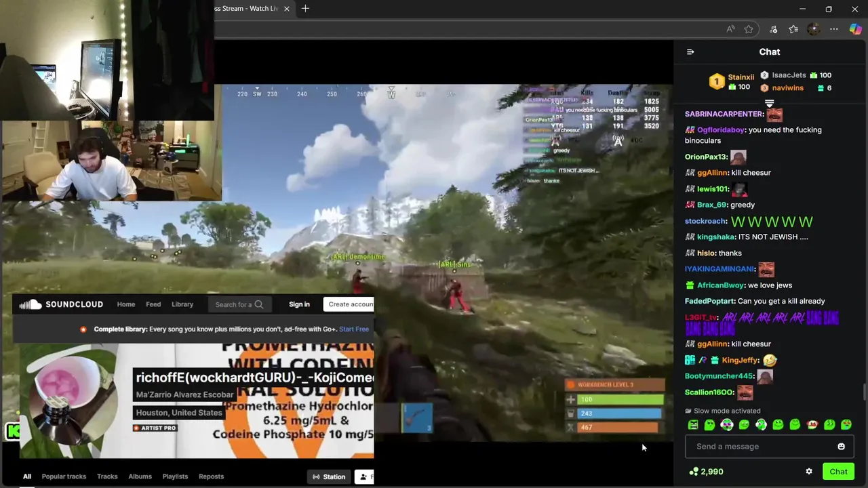This screenshot has height=488, width=868.
Task: Click Ogfloridaboy username in chat
Action: [x=721, y=130]
